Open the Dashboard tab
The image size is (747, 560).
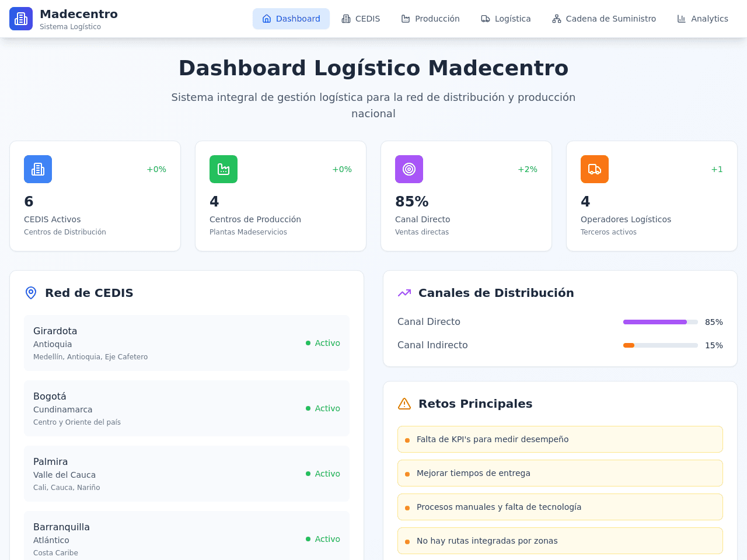point(291,19)
